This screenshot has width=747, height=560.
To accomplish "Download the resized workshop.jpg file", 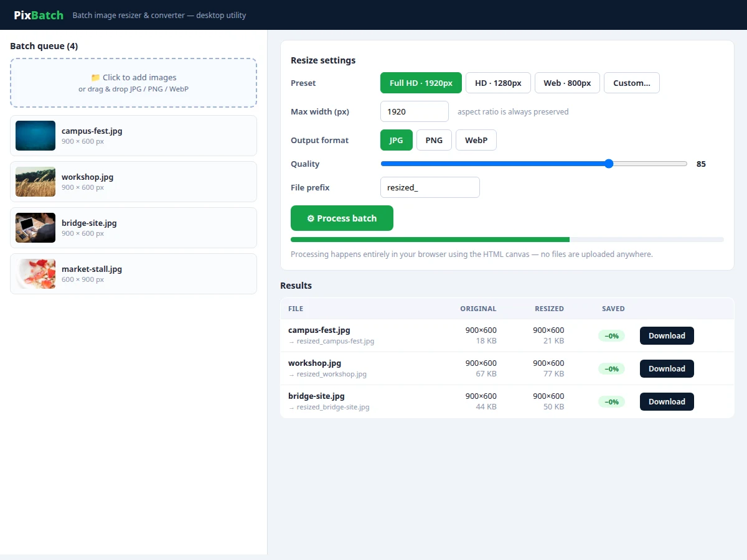I will 667,369.
